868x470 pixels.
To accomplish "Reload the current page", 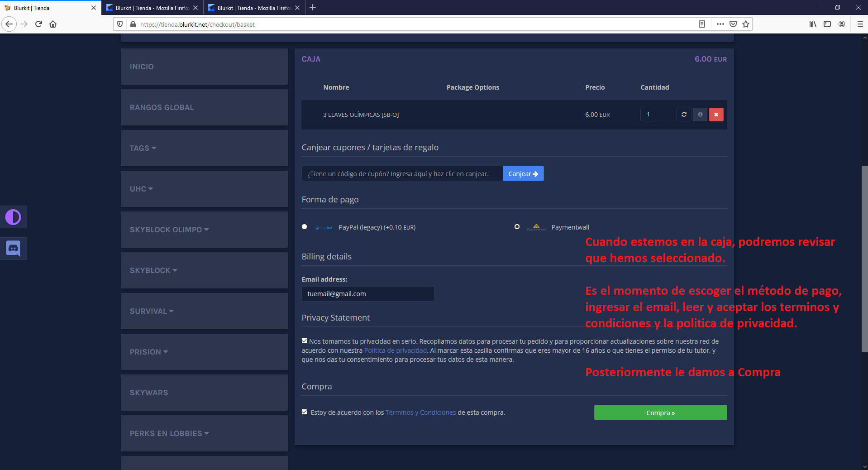I will coord(38,24).
